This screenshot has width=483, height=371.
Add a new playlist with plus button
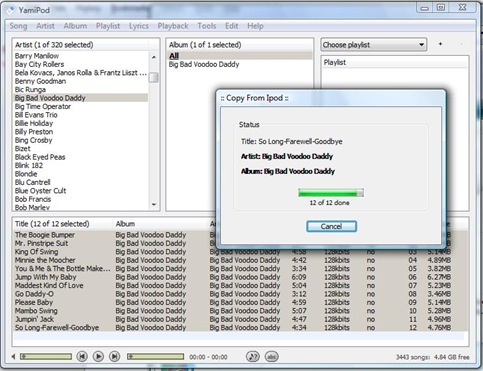pyautogui.click(x=440, y=44)
